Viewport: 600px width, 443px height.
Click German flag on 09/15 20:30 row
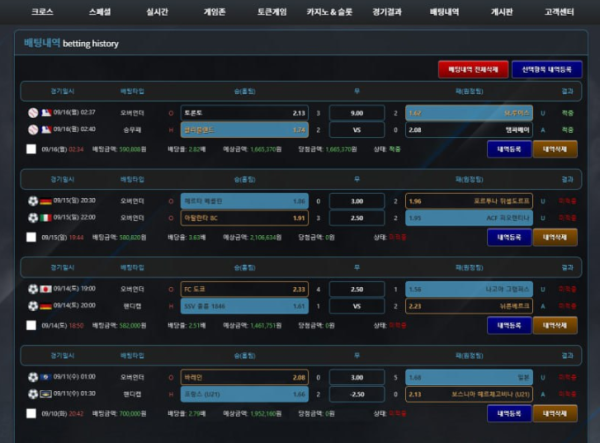[x=46, y=201]
